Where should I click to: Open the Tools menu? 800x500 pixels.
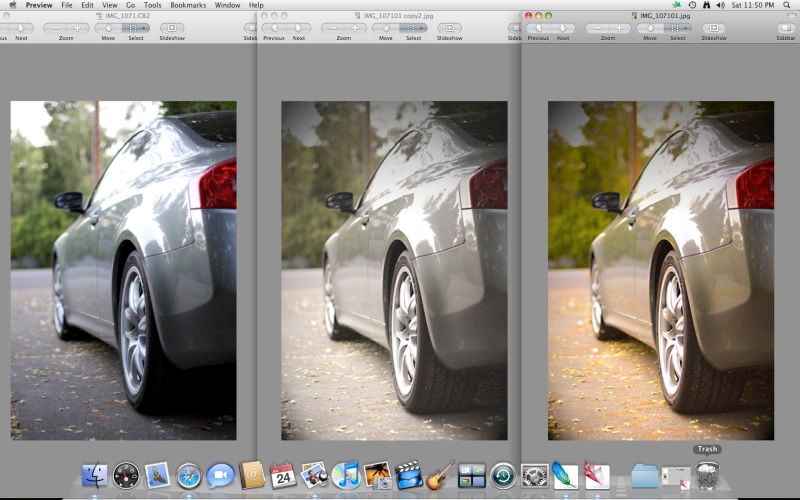pos(153,5)
